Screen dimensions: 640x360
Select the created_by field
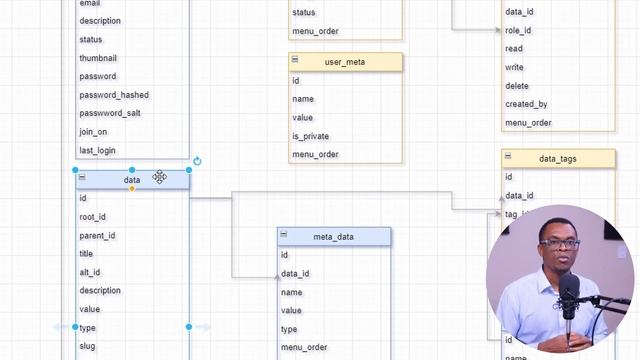(x=558, y=104)
